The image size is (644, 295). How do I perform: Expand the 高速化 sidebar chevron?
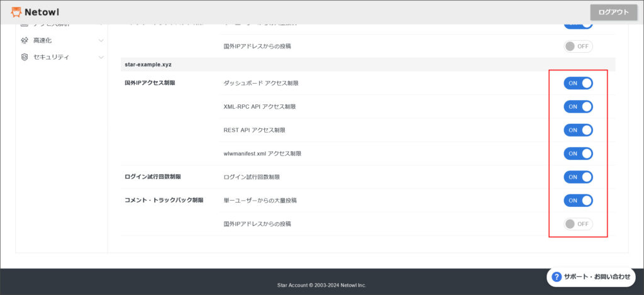pyautogui.click(x=101, y=41)
